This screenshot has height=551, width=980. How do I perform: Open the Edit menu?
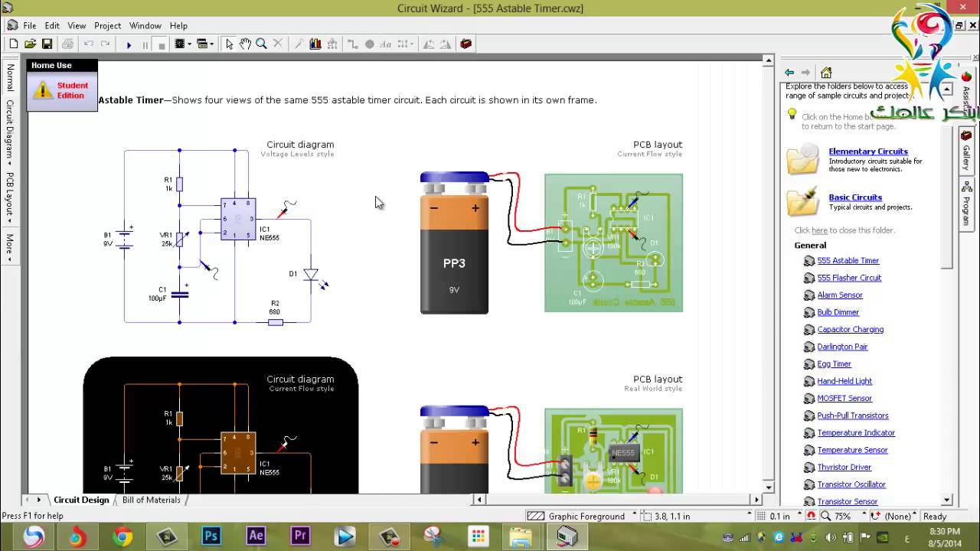point(52,26)
